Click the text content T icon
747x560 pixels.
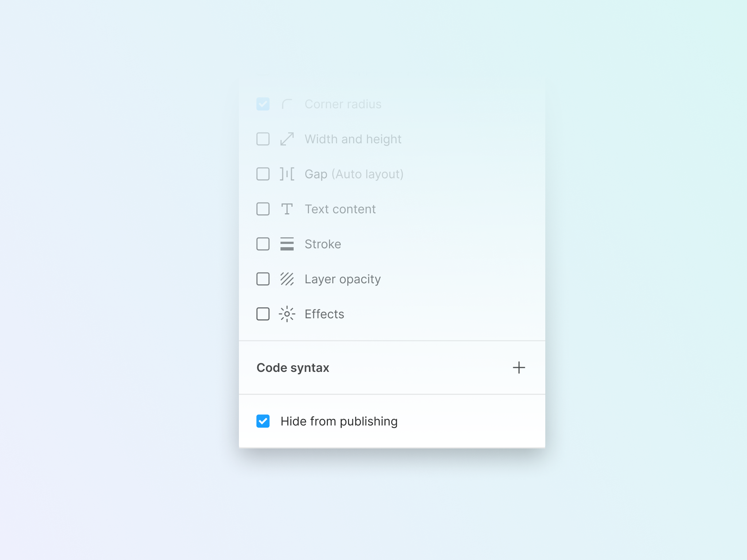click(286, 209)
